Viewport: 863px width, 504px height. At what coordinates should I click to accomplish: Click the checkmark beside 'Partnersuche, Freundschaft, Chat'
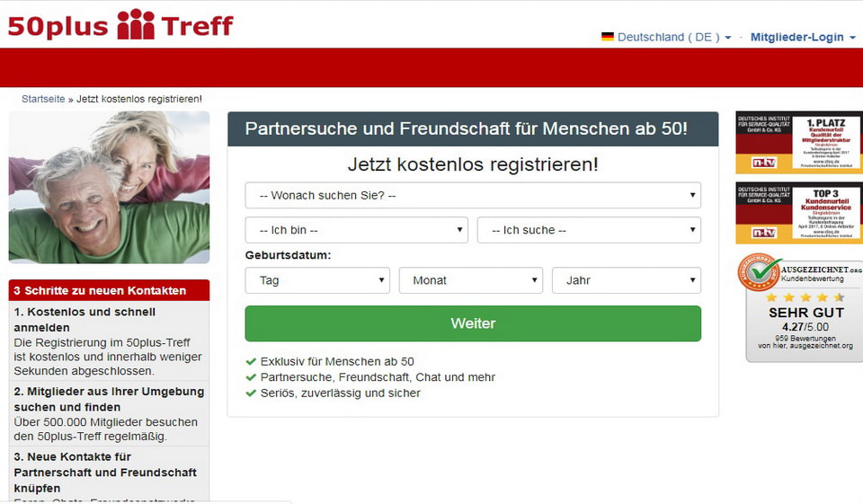pyautogui.click(x=251, y=377)
